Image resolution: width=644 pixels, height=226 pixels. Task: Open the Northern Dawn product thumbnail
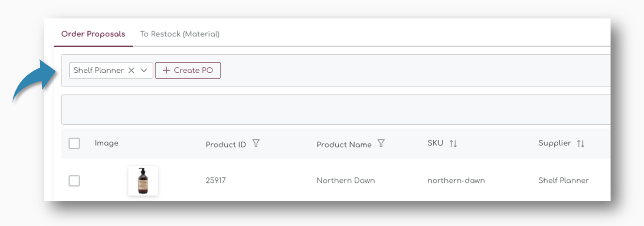pyautogui.click(x=143, y=180)
